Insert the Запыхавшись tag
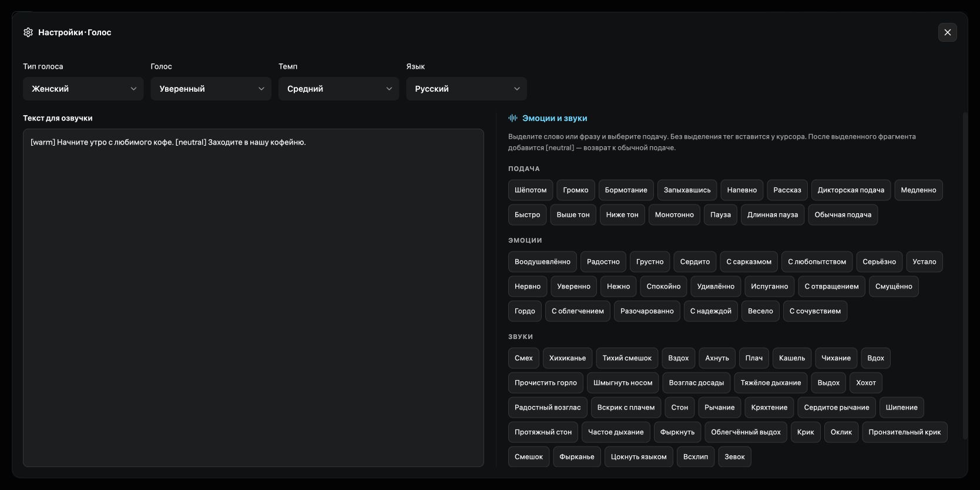This screenshot has width=980, height=490. 687,190
